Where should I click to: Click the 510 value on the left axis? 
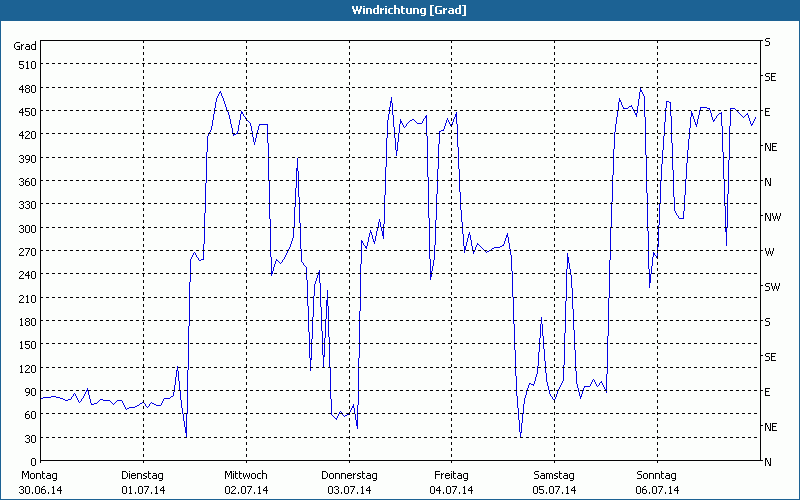27,65
